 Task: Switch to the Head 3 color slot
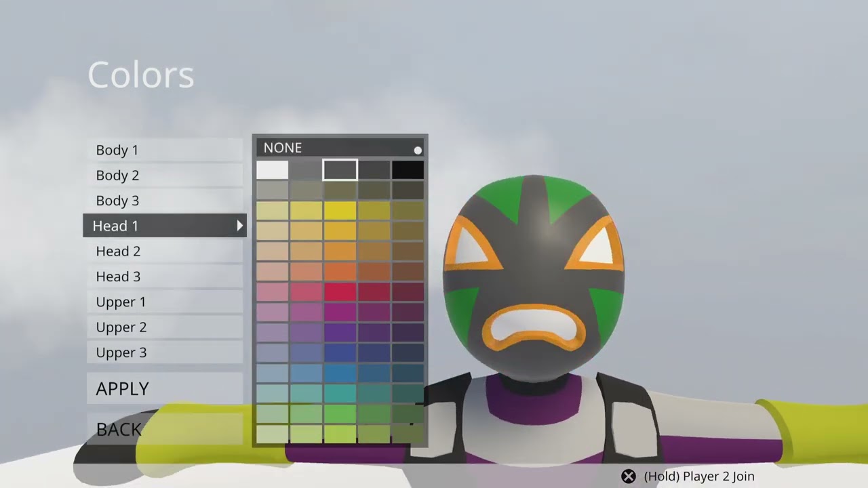(165, 277)
